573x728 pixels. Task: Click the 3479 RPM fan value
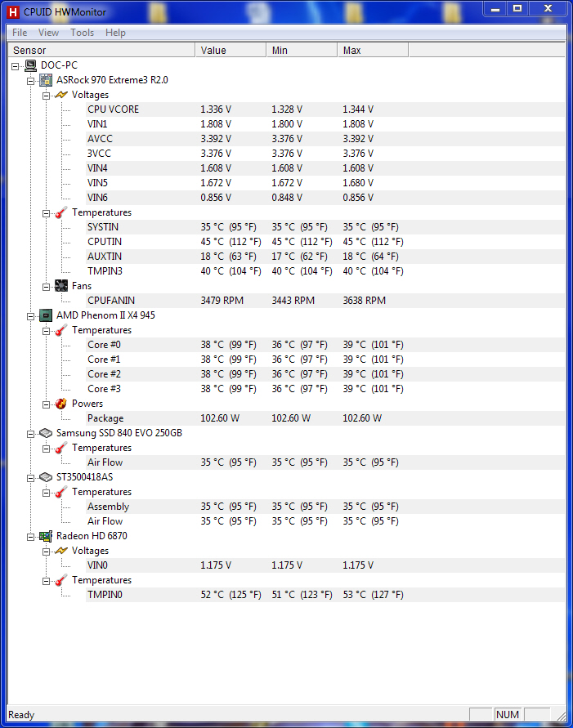tap(222, 301)
